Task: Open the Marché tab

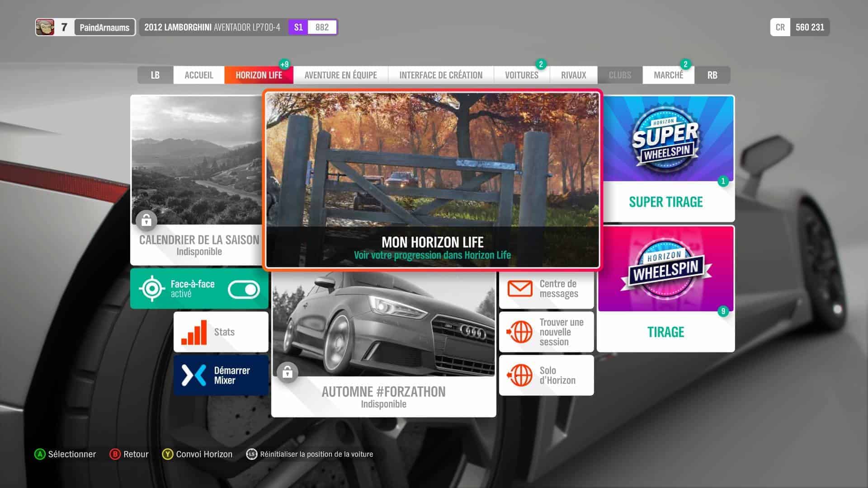Action: point(668,75)
